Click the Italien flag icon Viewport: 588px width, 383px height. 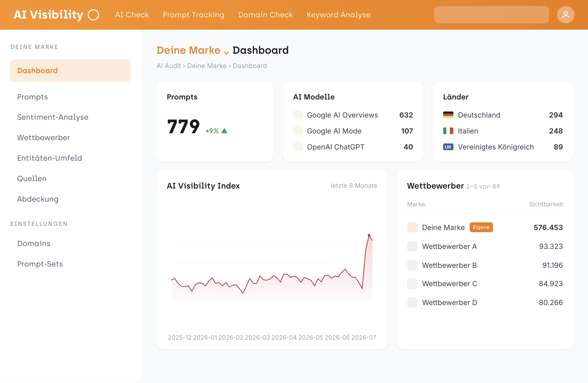coord(448,131)
